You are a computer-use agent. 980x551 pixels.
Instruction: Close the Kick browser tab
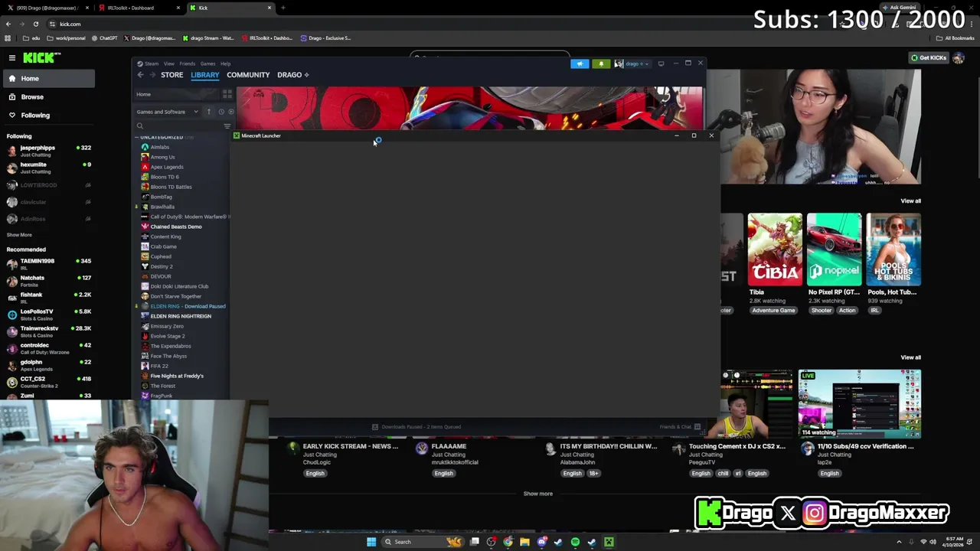pyautogui.click(x=269, y=8)
